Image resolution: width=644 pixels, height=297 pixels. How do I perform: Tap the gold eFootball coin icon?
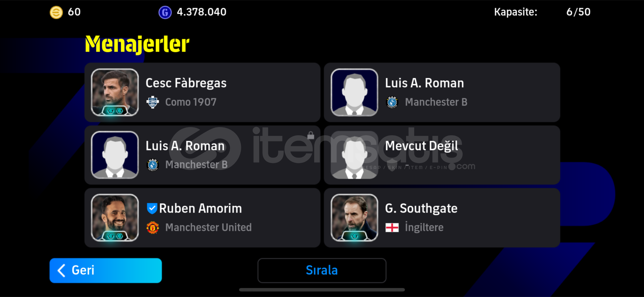pyautogui.click(x=56, y=12)
